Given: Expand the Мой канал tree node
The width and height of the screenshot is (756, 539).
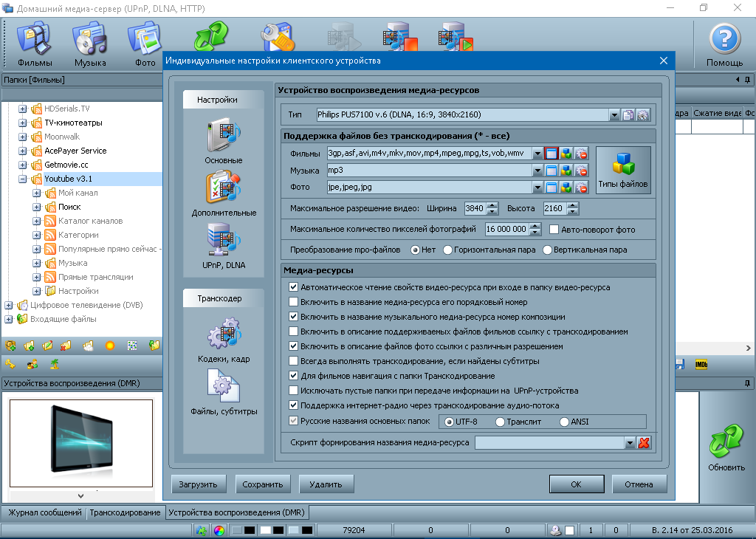Looking at the screenshot, I should [x=36, y=193].
